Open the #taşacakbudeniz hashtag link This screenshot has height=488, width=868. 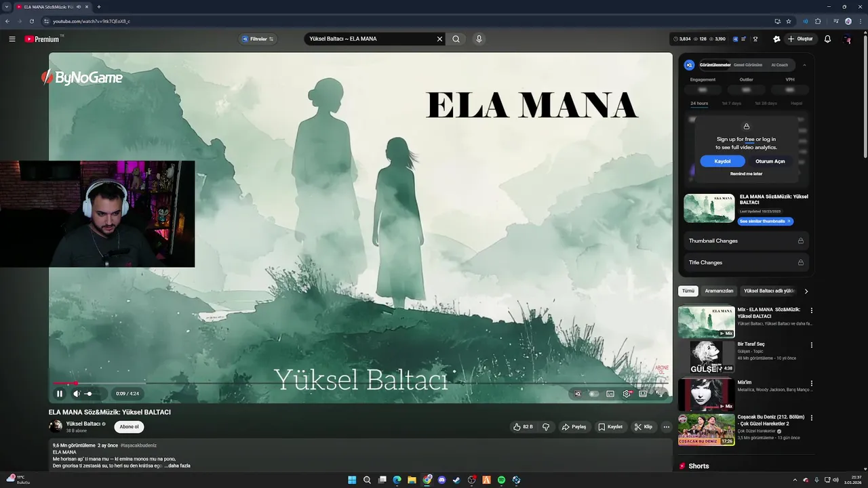[x=138, y=445]
